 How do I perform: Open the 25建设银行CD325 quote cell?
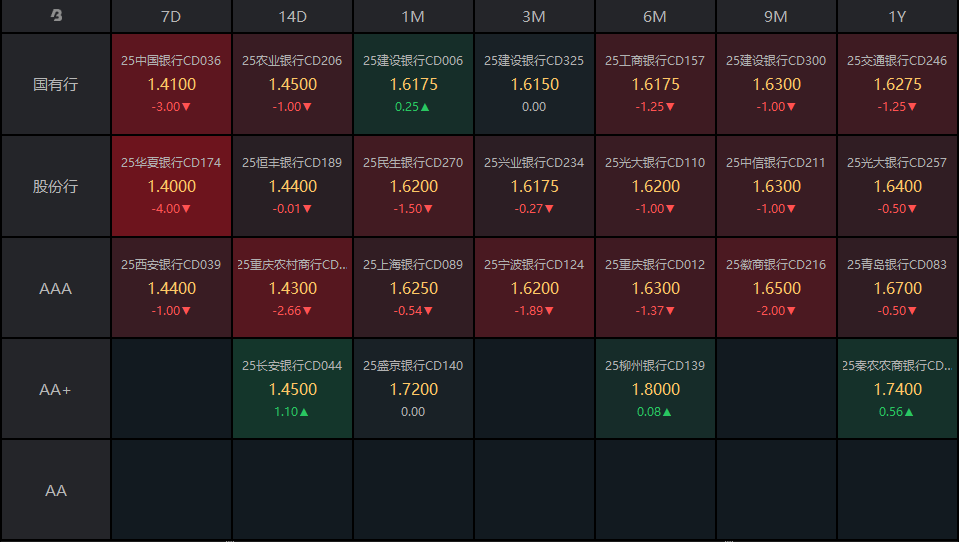coord(534,85)
